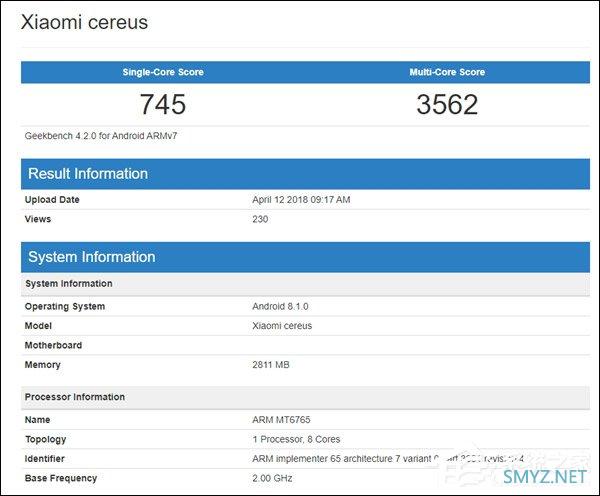The image size is (600, 496).
Task: Click the Views label
Action: [38, 219]
